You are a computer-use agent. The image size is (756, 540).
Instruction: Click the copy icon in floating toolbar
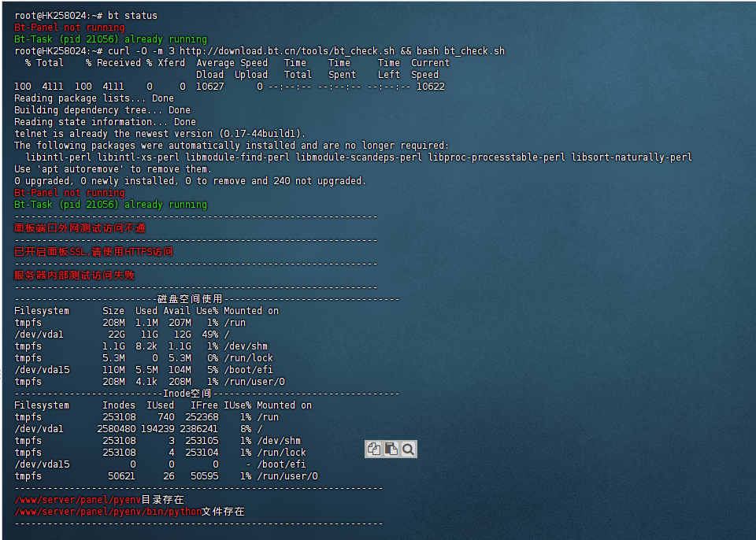(x=374, y=449)
